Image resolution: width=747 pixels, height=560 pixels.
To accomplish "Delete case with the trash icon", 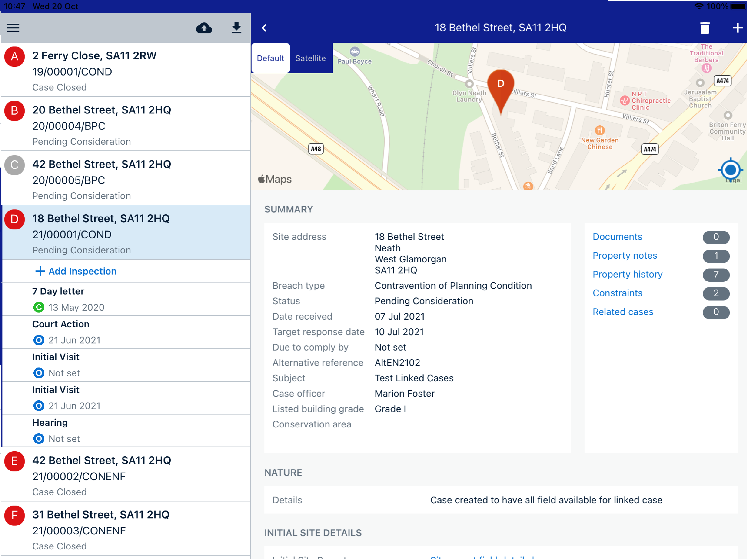I will [705, 28].
